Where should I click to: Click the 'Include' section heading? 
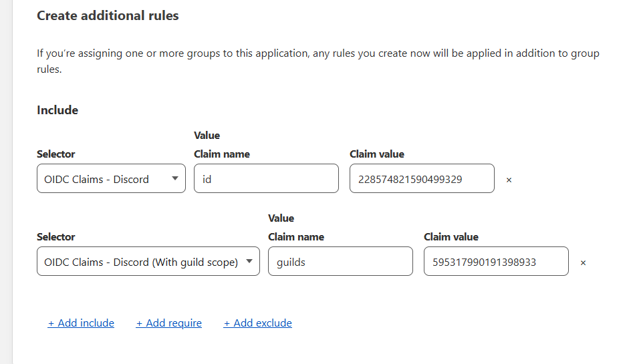(57, 110)
